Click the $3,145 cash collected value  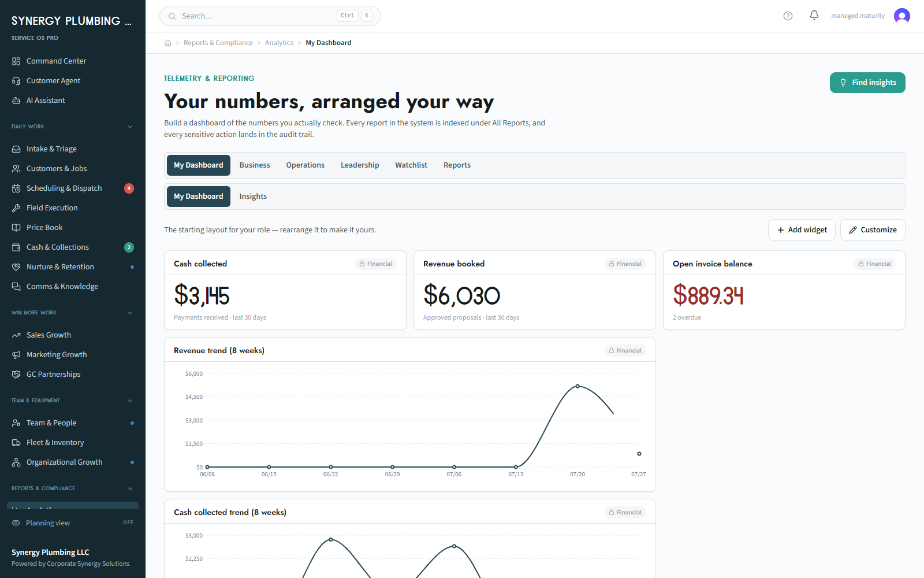(x=202, y=295)
